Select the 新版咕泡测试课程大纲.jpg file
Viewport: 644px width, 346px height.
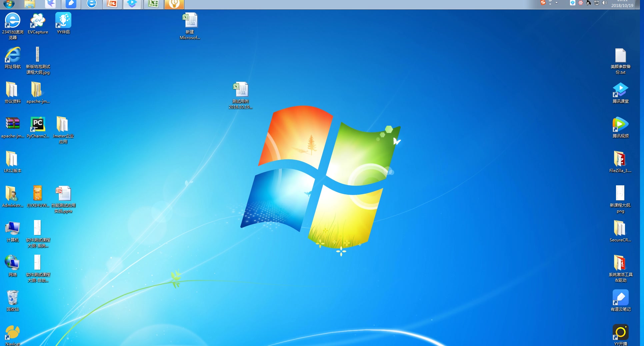[38, 61]
